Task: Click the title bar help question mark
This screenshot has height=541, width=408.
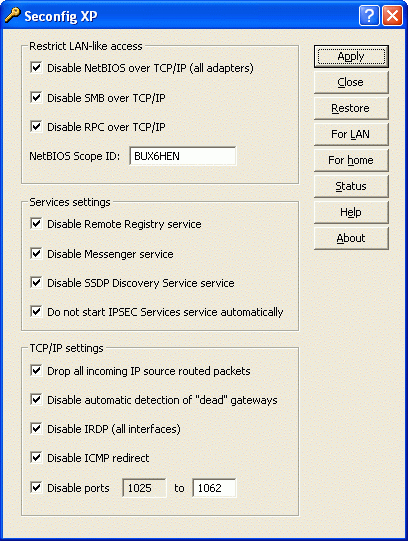Action: pyautogui.click(x=369, y=16)
